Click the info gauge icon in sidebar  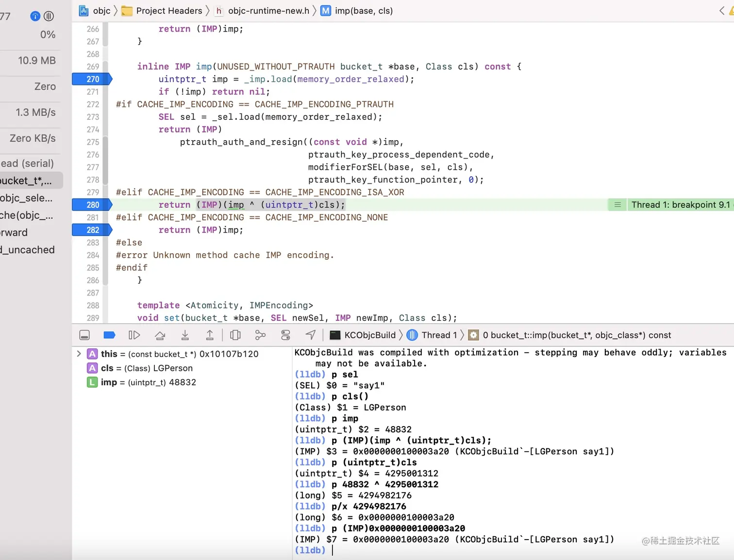(x=35, y=16)
